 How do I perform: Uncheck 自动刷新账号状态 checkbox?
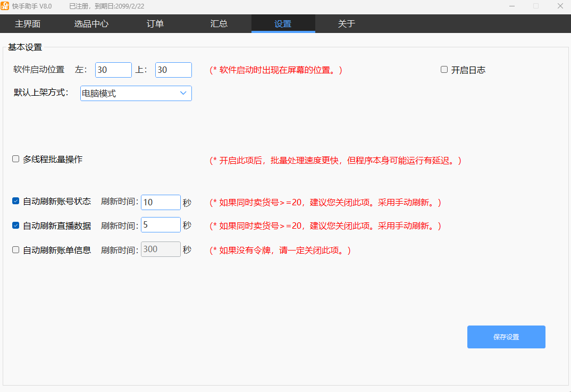[16, 202]
